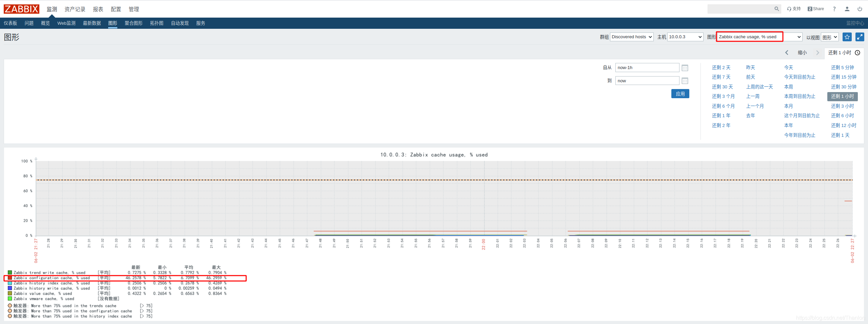Go to previous time period arrow

tap(787, 52)
